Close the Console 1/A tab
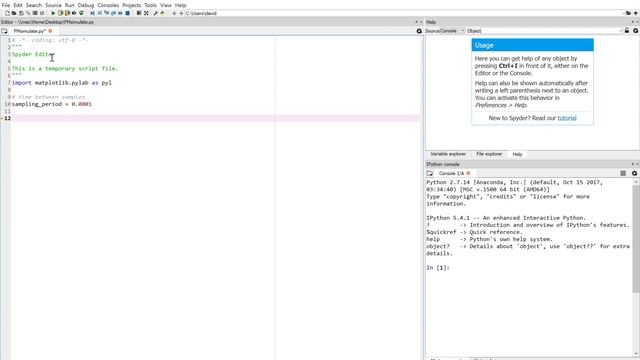The height and width of the screenshot is (360, 640). [468, 173]
